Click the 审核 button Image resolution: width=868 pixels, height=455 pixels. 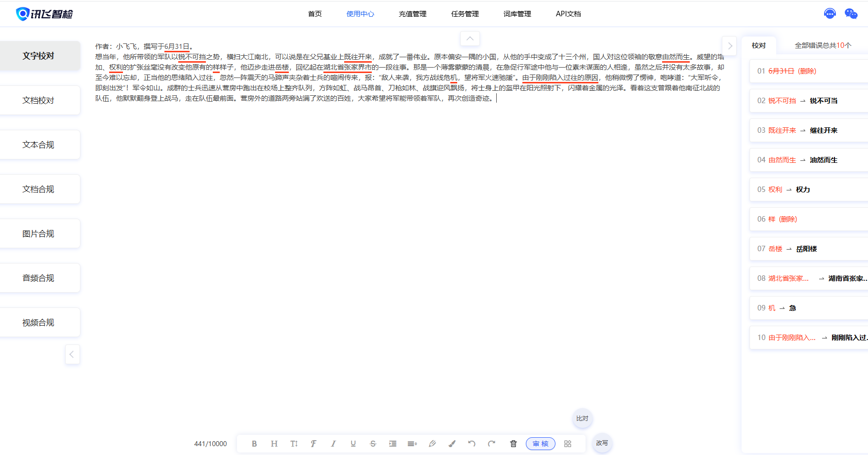point(541,444)
